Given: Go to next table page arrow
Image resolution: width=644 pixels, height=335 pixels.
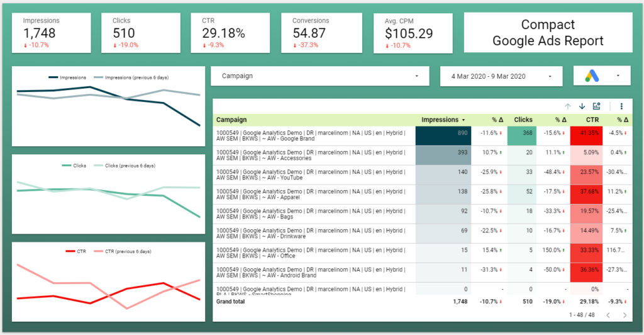Looking at the screenshot, I should [x=625, y=315].
